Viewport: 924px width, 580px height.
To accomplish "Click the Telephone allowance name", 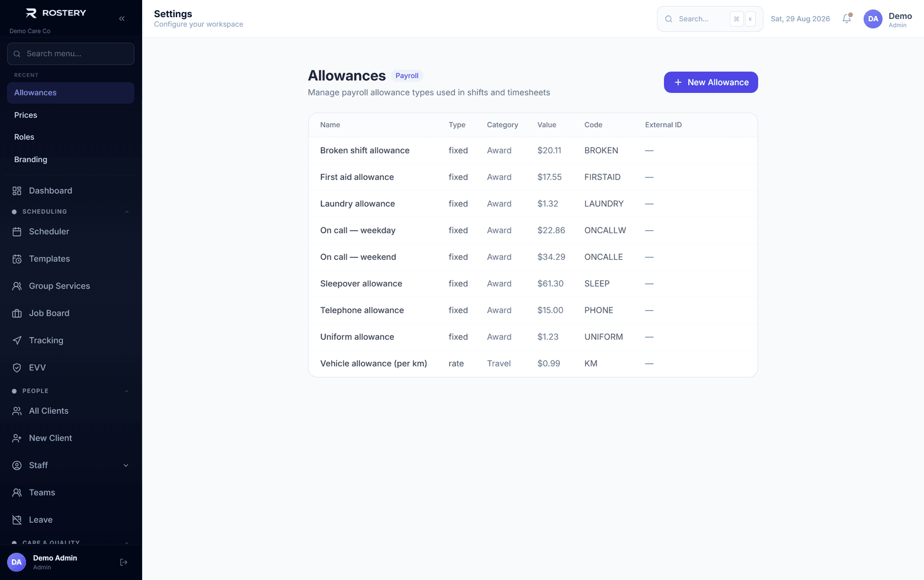I will click(362, 310).
